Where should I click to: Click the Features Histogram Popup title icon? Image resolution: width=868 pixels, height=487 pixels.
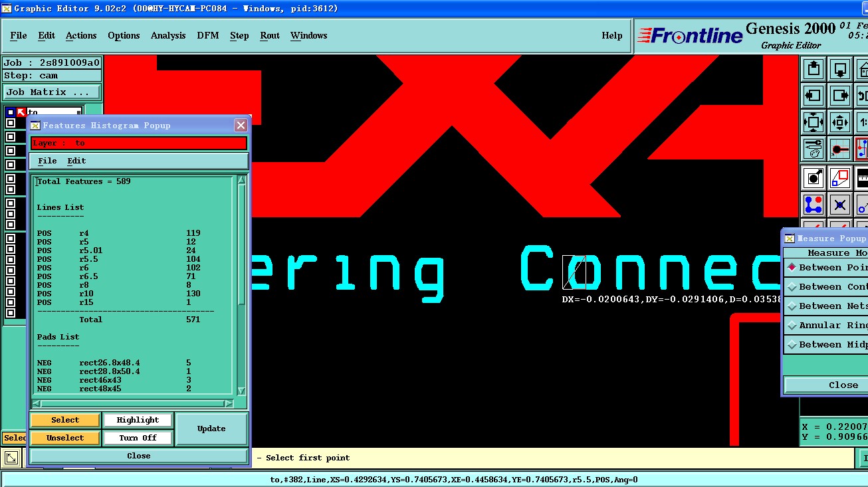tap(35, 125)
